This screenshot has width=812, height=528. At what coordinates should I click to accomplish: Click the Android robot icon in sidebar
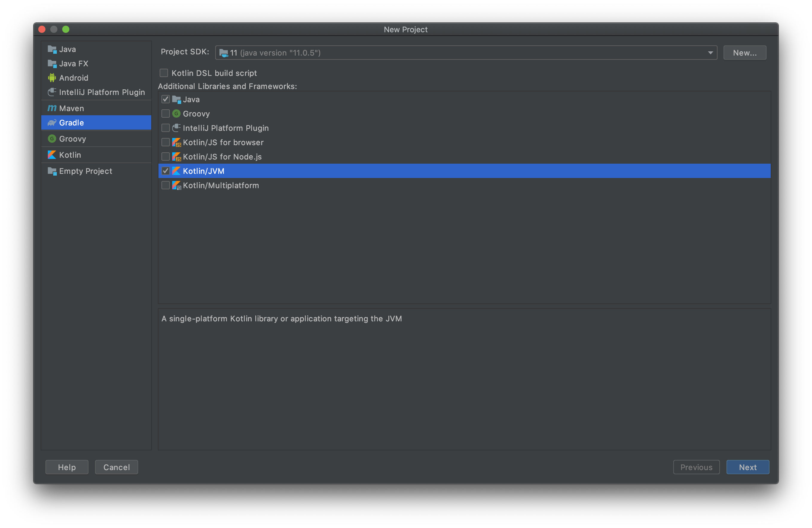pyautogui.click(x=52, y=78)
